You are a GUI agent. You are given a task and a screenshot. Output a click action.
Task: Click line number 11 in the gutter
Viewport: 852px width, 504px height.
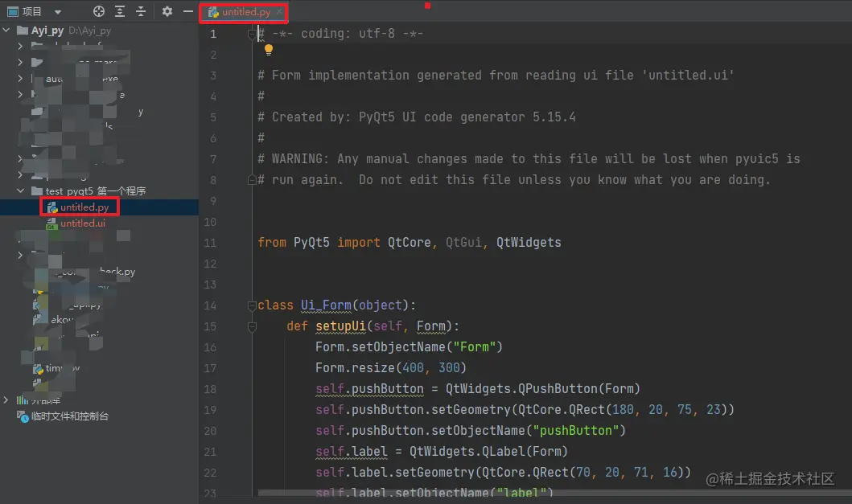pos(210,243)
